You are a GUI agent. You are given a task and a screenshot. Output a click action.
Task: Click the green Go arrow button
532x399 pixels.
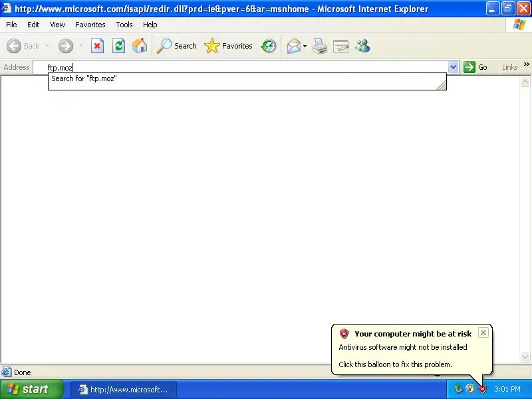[469, 67]
